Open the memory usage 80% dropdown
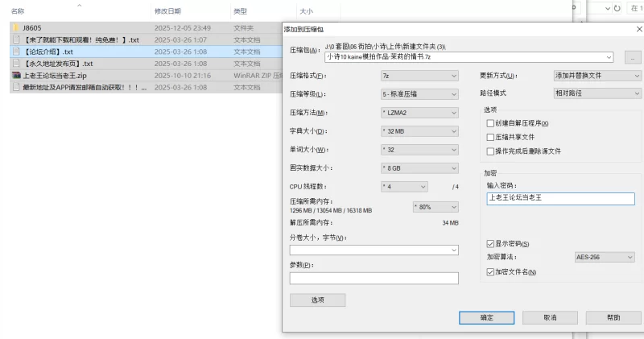 click(x=433, y=207)
